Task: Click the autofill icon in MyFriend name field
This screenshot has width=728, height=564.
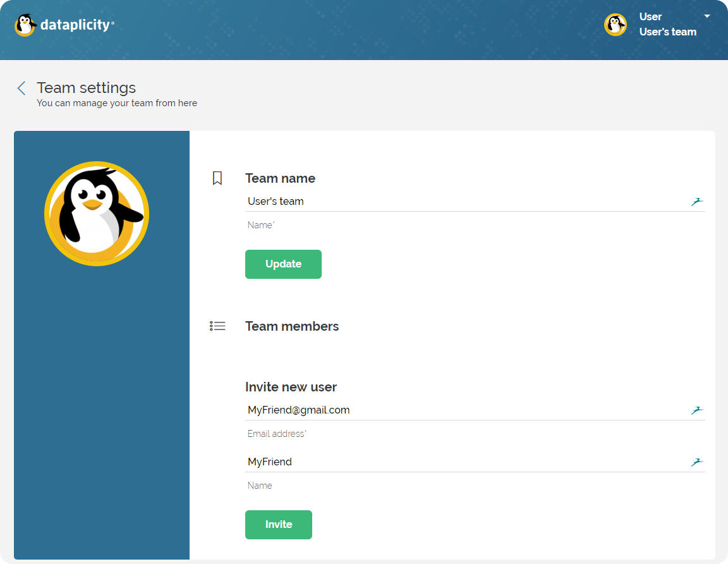Action: click(x=697, y=462)
